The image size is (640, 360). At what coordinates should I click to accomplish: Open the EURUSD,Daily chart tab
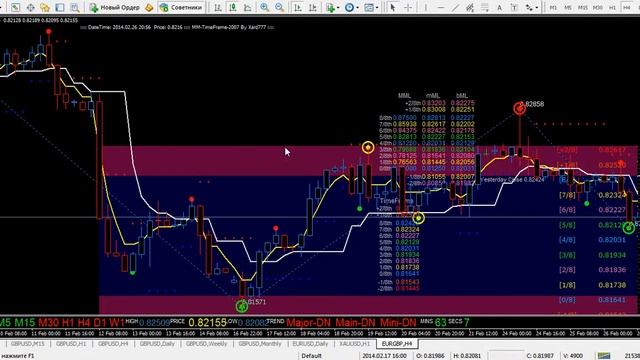click(310, 344)
